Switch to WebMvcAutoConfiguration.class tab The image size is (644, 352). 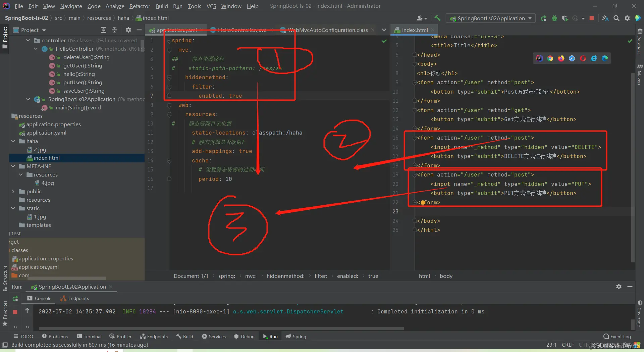pos(327,30)
